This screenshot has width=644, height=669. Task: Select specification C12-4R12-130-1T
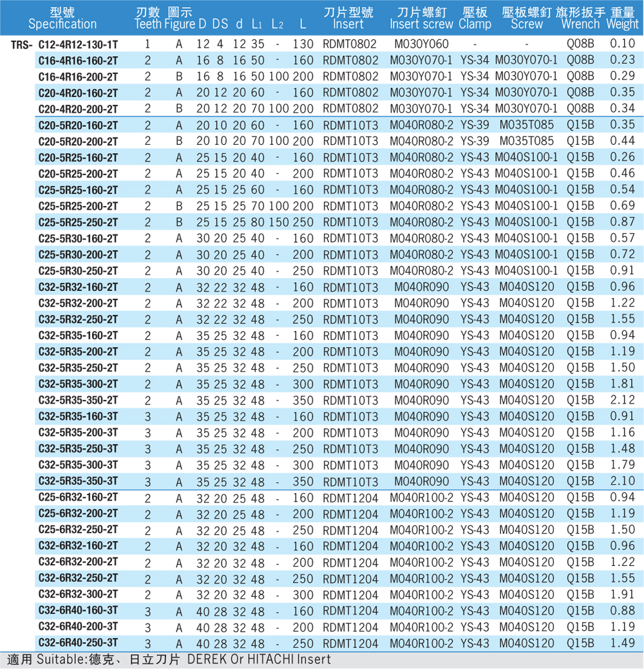click(78, 44)
